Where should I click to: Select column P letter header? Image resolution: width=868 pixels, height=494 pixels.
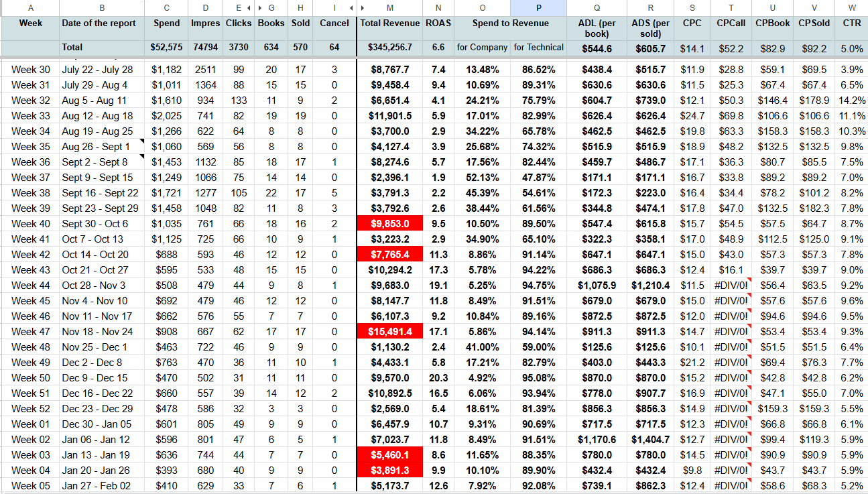pos(538,8)
